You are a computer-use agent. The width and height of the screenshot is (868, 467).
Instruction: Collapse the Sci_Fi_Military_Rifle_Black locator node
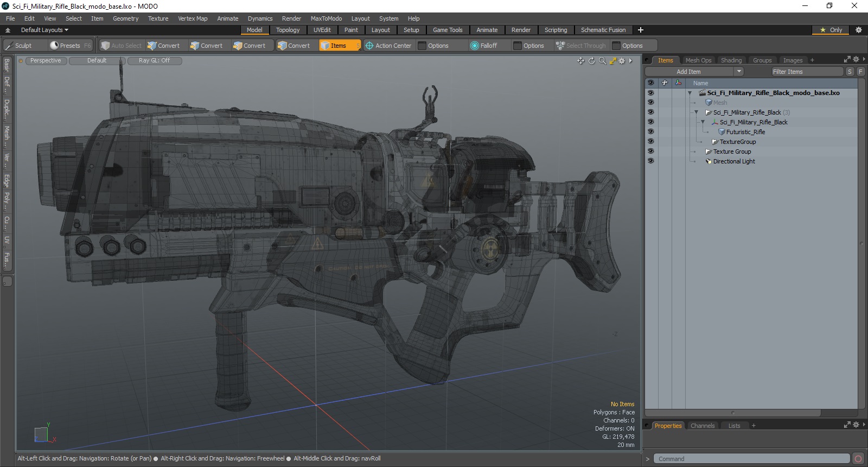coord(703,122)
